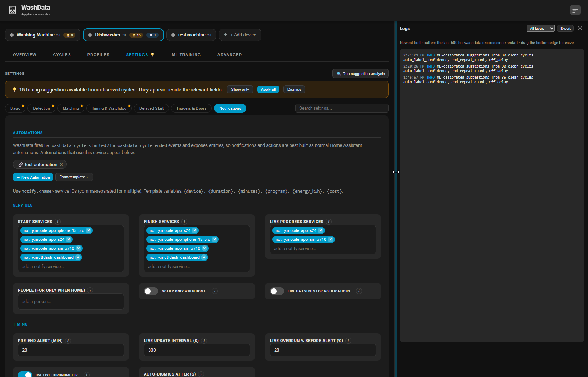This screenshot has height=377, width=588.
Task: Click the Logs panel resize divider
Action: coord(396,199)
